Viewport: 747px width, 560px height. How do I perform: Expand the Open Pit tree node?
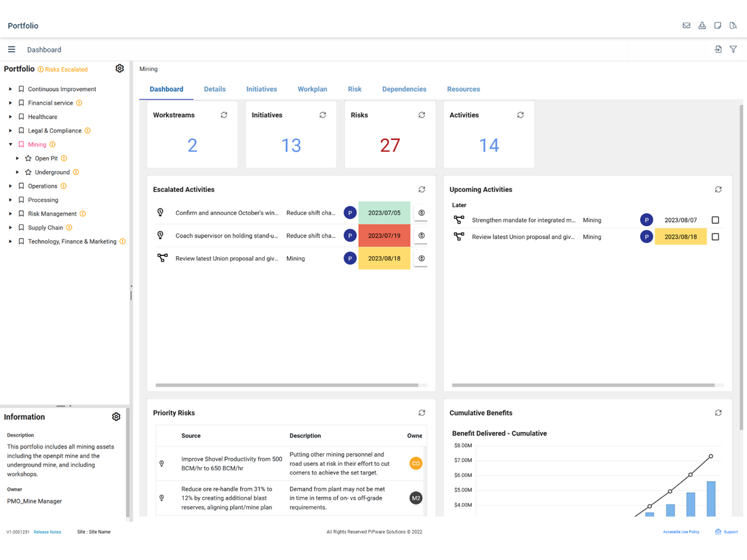pyautogui.click(x=17, y=158)
